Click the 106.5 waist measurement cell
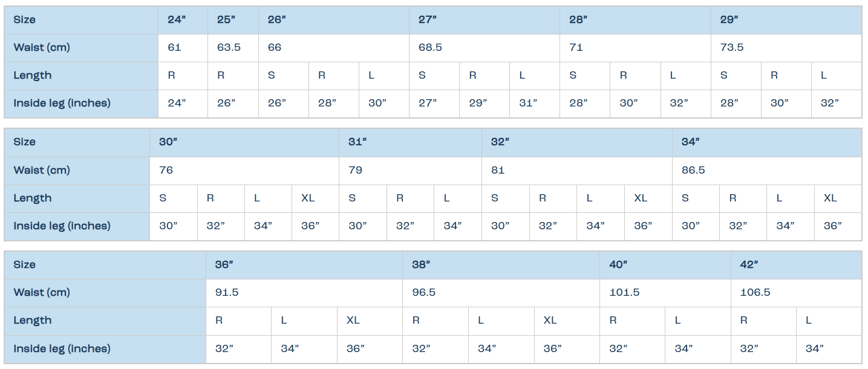This screenshot has width=868, height=369. tap(755, 292)
